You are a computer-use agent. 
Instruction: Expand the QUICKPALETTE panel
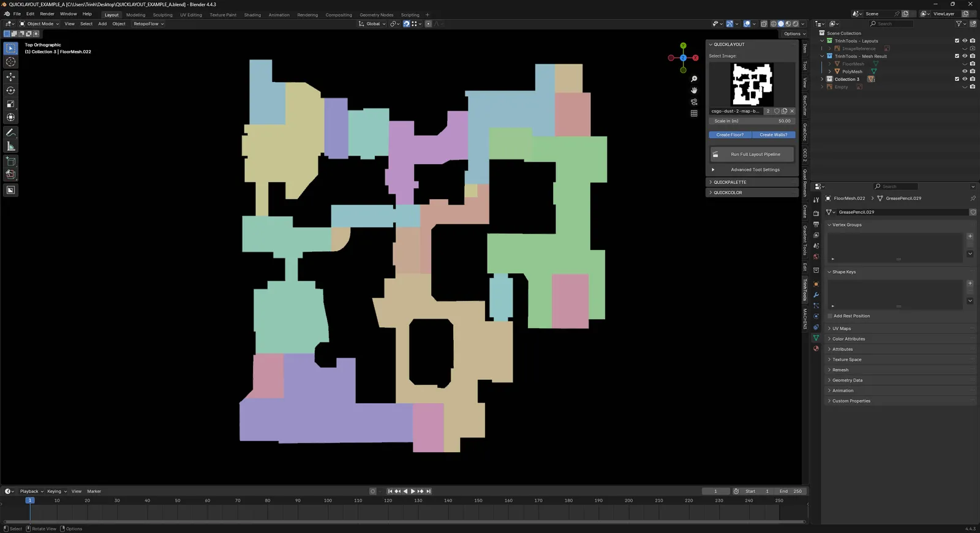(729, 182)
